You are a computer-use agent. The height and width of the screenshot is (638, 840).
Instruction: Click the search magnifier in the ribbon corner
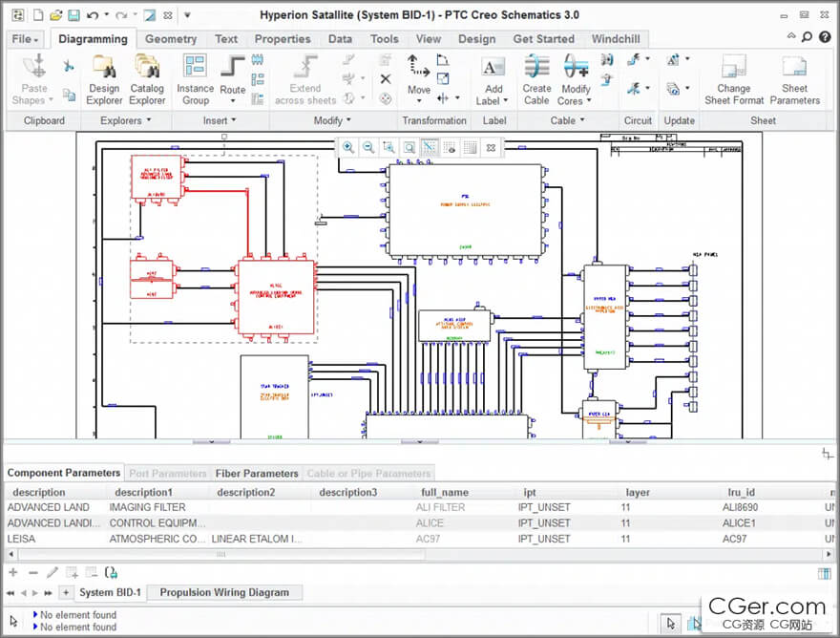tap(807, 37)
